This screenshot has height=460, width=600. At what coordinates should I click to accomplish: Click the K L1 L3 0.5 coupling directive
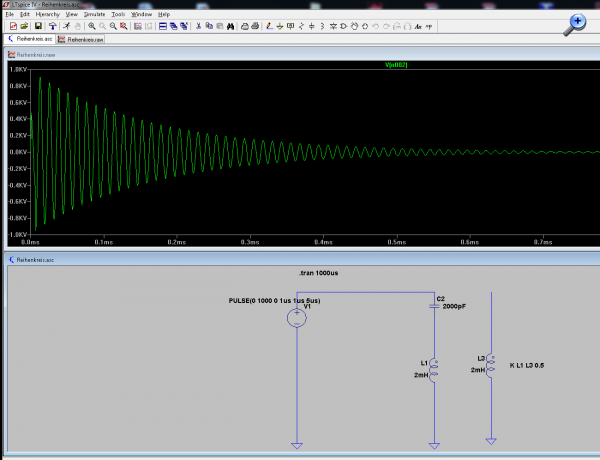click(x=527, y=365)
